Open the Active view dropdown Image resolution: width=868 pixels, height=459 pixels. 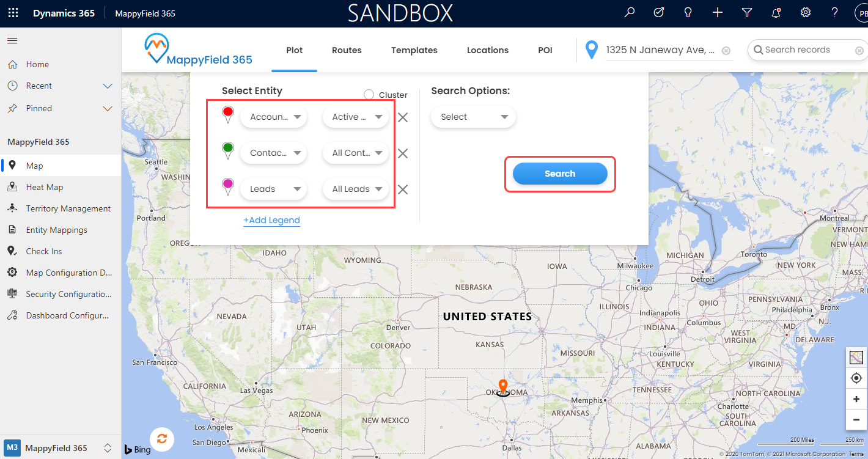point(356,117)
